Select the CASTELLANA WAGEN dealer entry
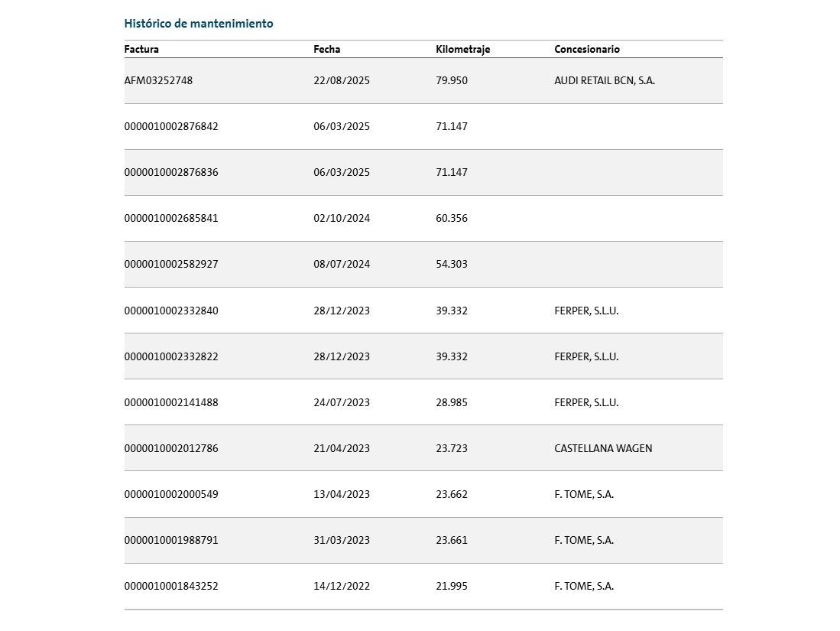840x631 pixels. [603, 449]
